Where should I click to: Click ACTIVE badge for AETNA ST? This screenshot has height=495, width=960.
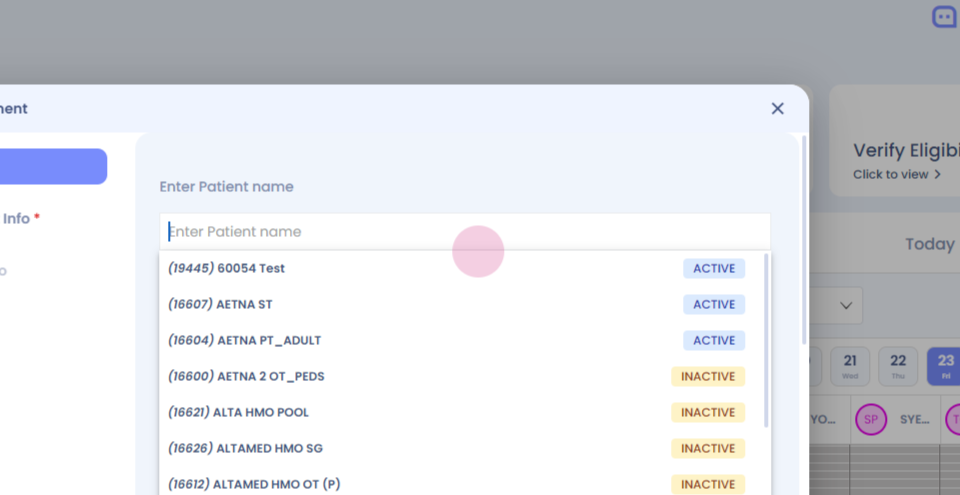click(714, 304)
